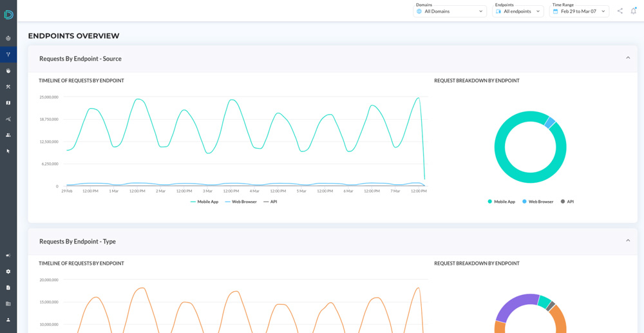Image resolution: width=644 pixels, height=333 pixels.
Task: Collapse Requests By Endpoint - Source panel
Action: click(628, 58)
